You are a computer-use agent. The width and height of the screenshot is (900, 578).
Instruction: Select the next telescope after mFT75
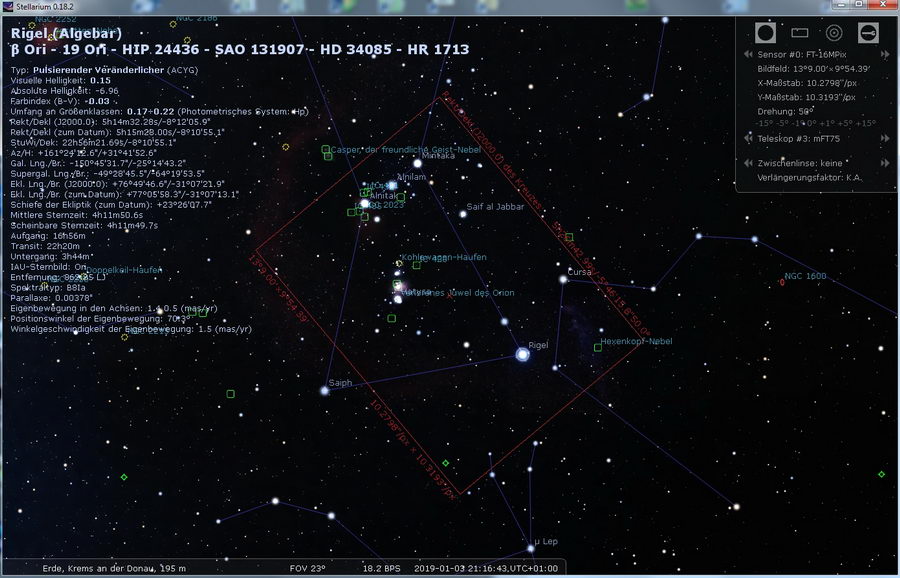(x=884, y=138)
